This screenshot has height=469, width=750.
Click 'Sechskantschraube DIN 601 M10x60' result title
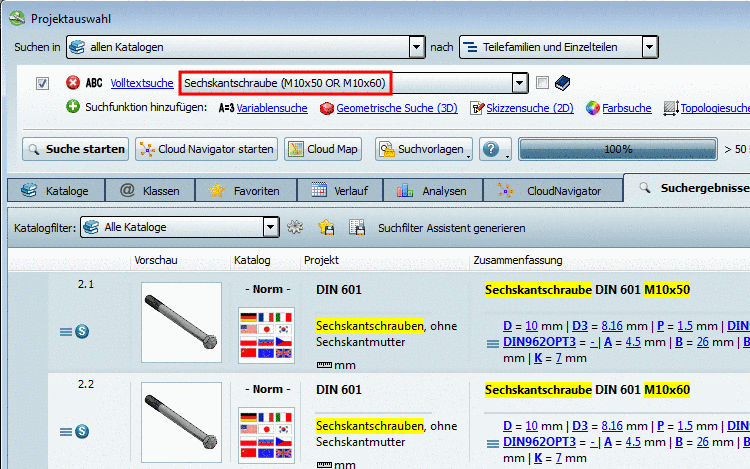587,390
